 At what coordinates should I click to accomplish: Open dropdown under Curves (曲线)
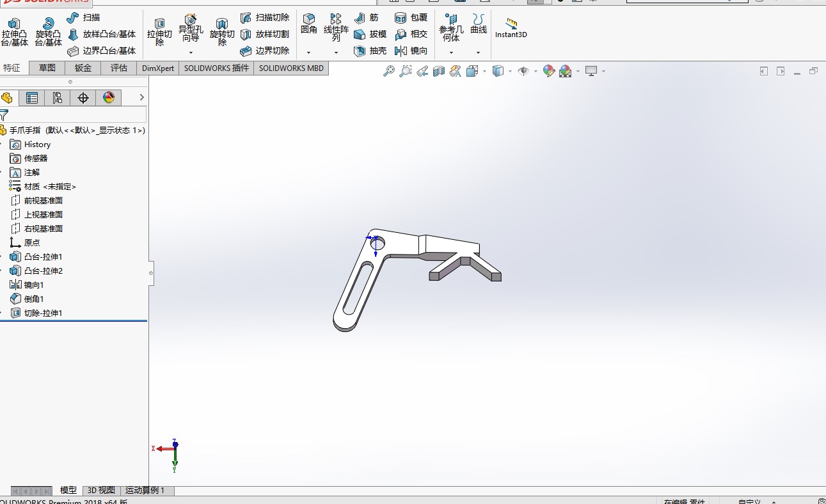(479, 52)
